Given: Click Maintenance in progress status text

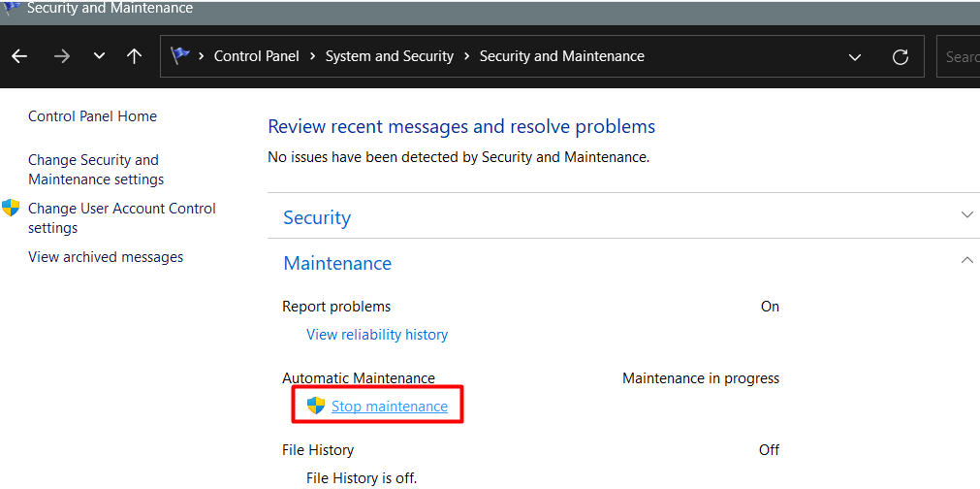Looking at the screenshot, I should (701, 378).
